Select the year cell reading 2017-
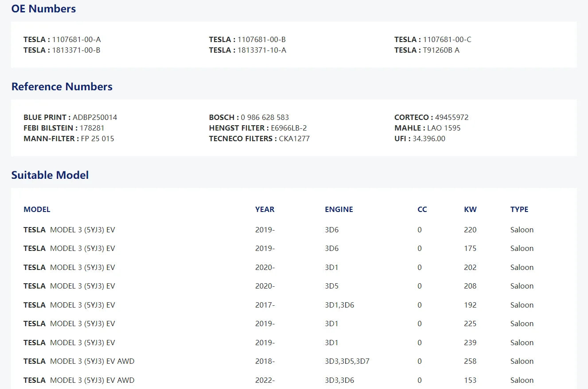Image resolution: width=588 pixels, height=389 pixels. 265,305
